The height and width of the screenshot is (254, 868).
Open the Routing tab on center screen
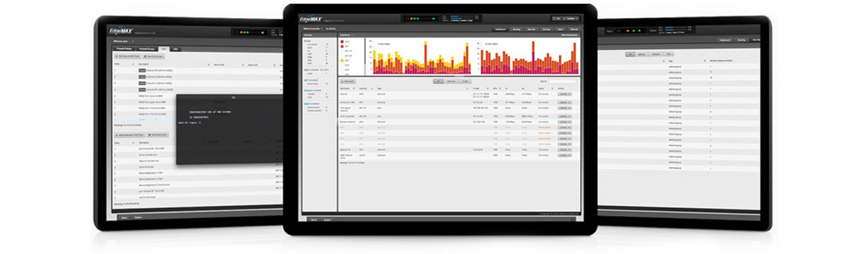tap(517, 29)
